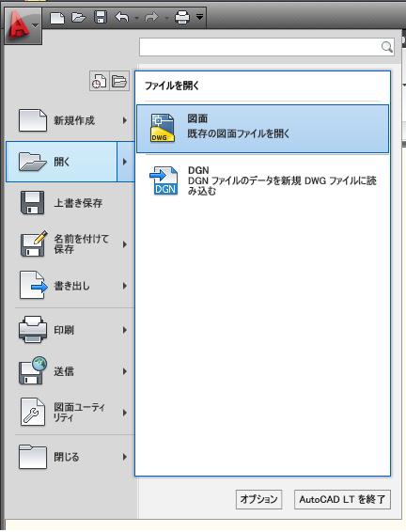Expand the 書き出し submenu arrow

[x=125, y=286]
